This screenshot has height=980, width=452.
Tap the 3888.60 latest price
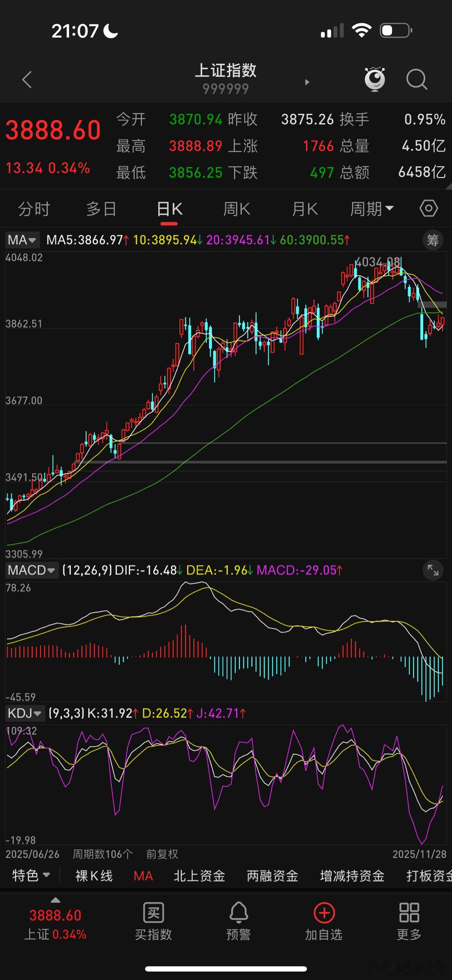click(x=53, y=130)
